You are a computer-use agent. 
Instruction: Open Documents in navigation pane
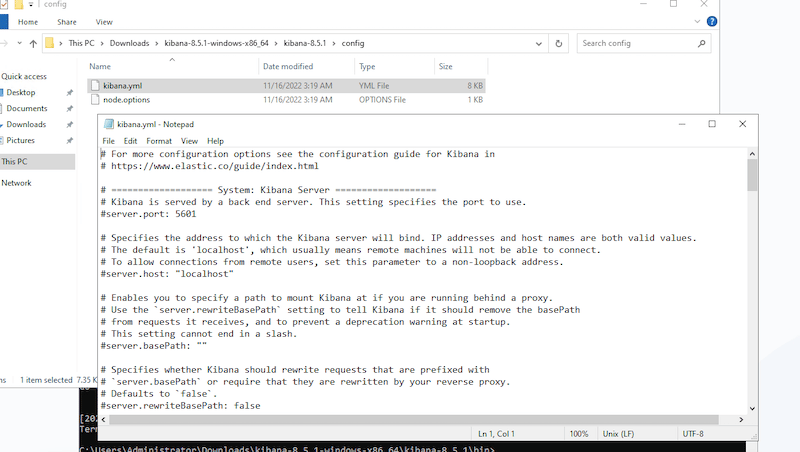(x=27, y=108)
